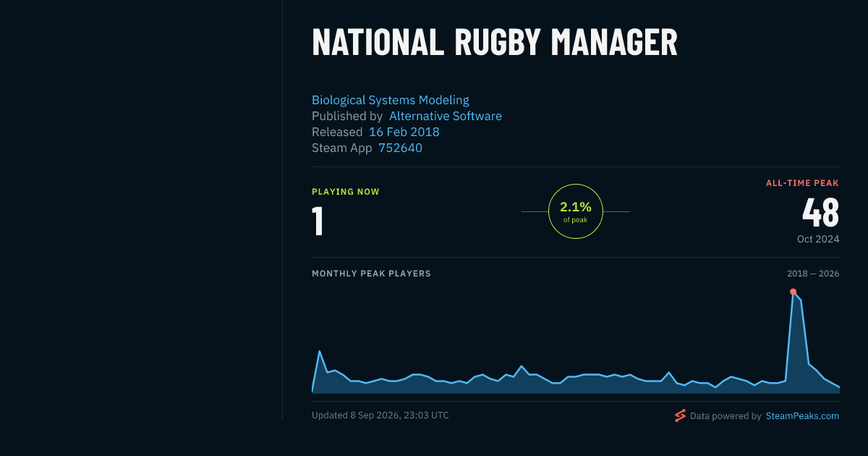
Task: Click the Playing Now count of 1
Action: pyautogui.click(x=318, y=221)
